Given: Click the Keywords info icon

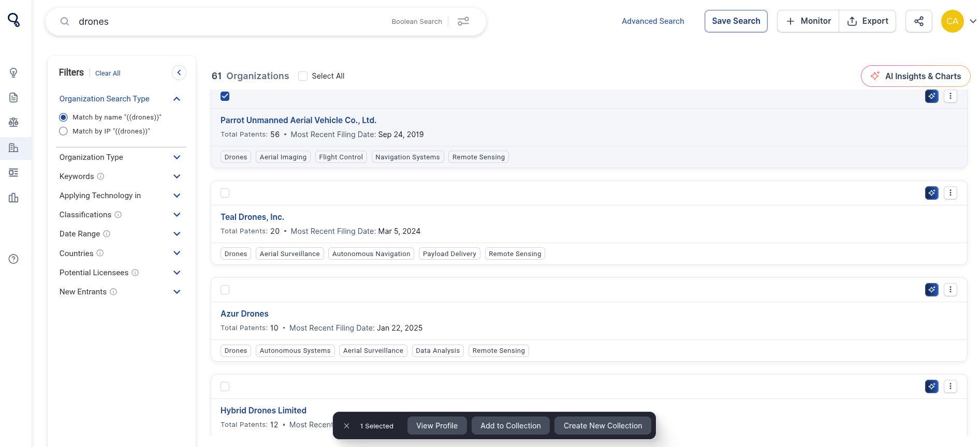Looking at the screenshot, I should pos(101,176).
